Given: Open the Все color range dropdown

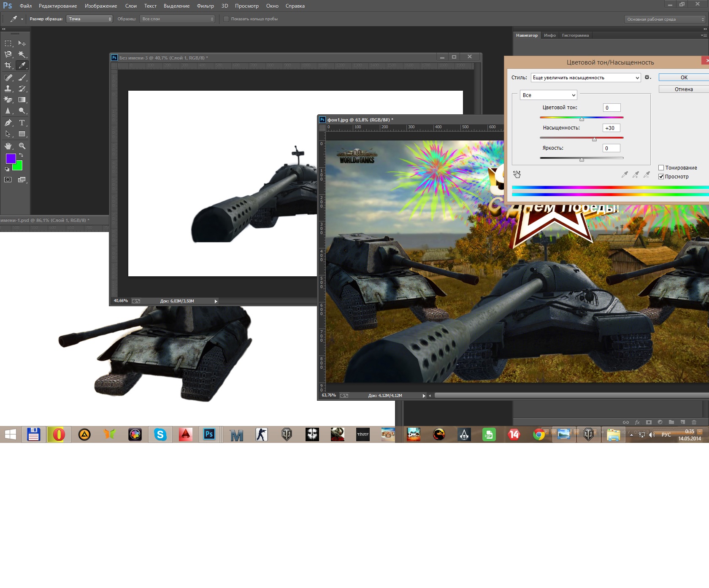Looking at the screenshot, I should (x=548, y=95).
